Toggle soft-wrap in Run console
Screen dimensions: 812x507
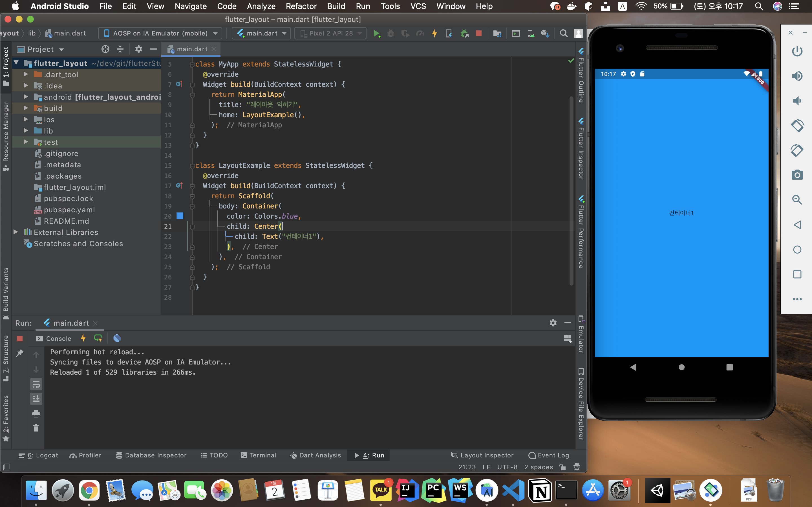(x=36, y=384)
